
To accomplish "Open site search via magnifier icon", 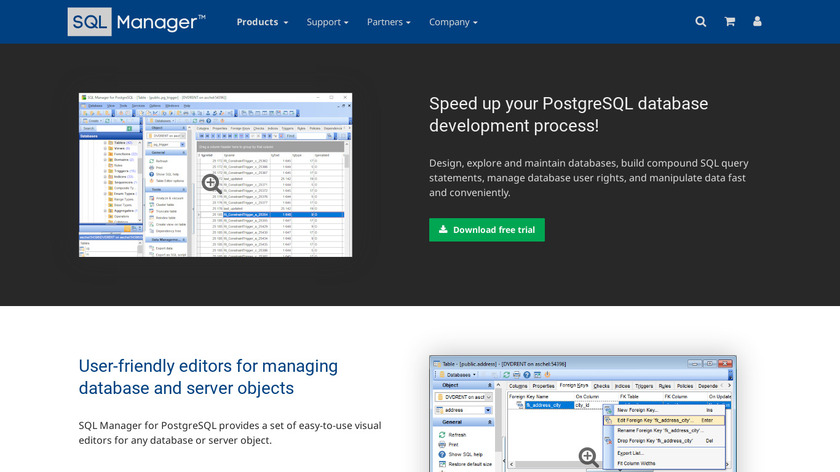I will click(701, 21).
